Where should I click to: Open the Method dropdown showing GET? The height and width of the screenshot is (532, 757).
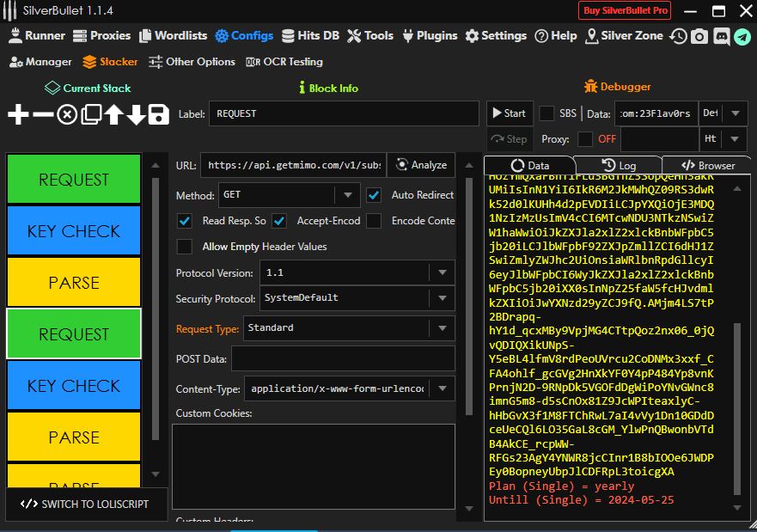click(289, 195)
